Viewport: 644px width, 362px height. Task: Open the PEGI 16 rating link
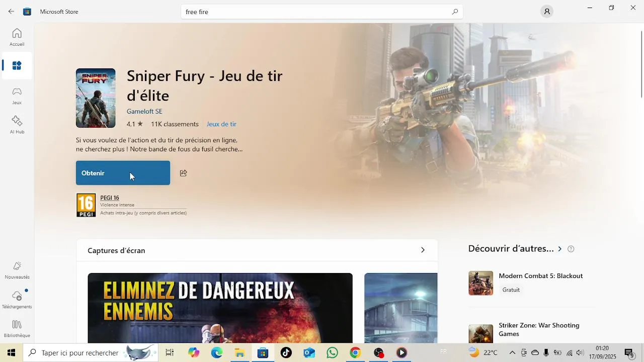tap(110, 198)
